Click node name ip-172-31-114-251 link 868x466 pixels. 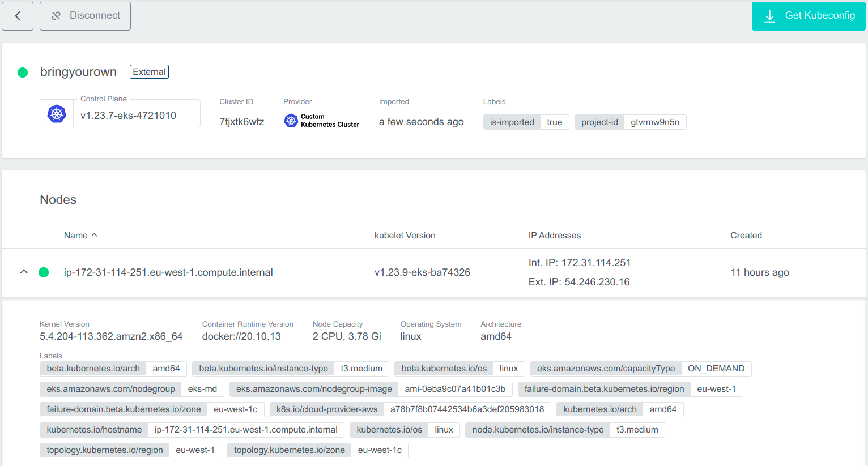168,272
